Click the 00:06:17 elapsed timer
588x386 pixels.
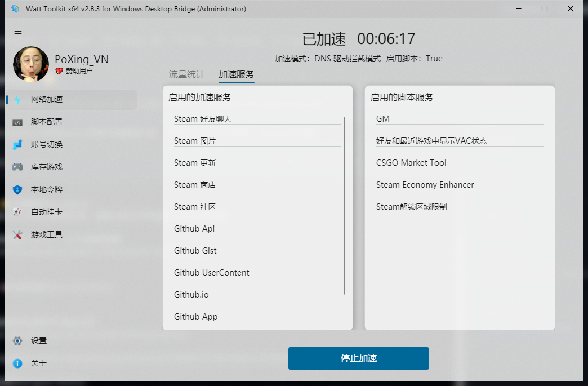coord(386,39)
